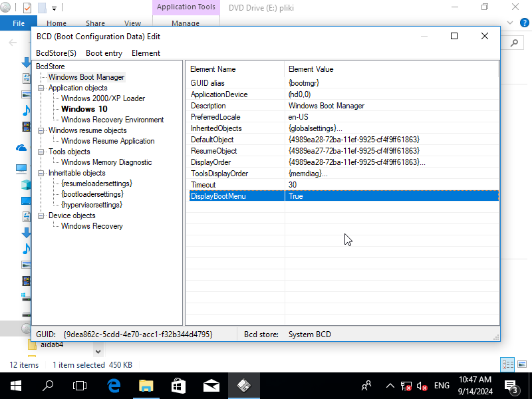532x399 pixels.
Task: Select the GUID alias row
Action: click(344, 82)
